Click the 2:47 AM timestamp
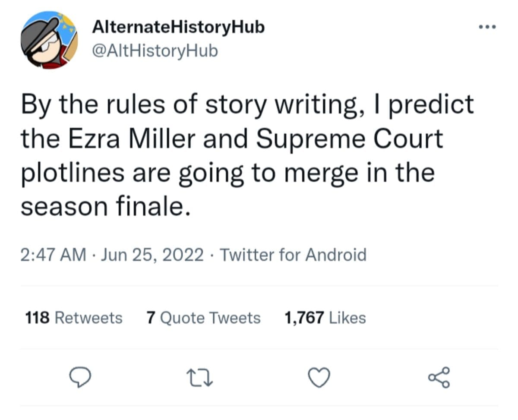This screenshot has height=420, width=518. pyautogui.click(x=53, y=255)
